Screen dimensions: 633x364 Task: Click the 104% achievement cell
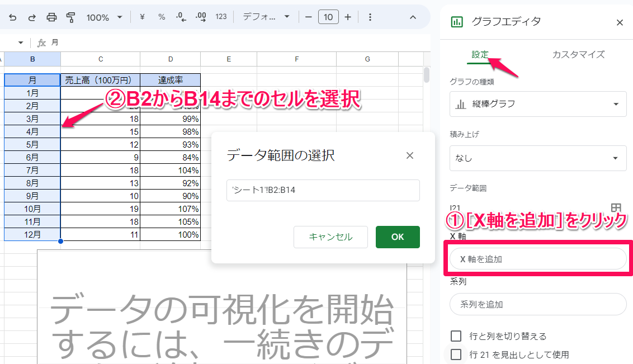coord(171,171)
